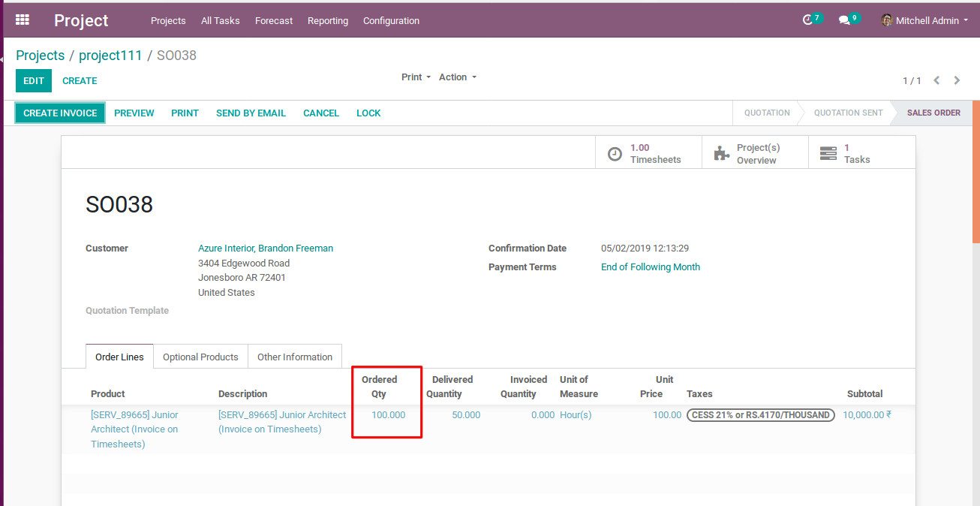Click the 1 / 1 pager counter
Image resolution: width=980 pixels, height=506 pixels.
912,80
